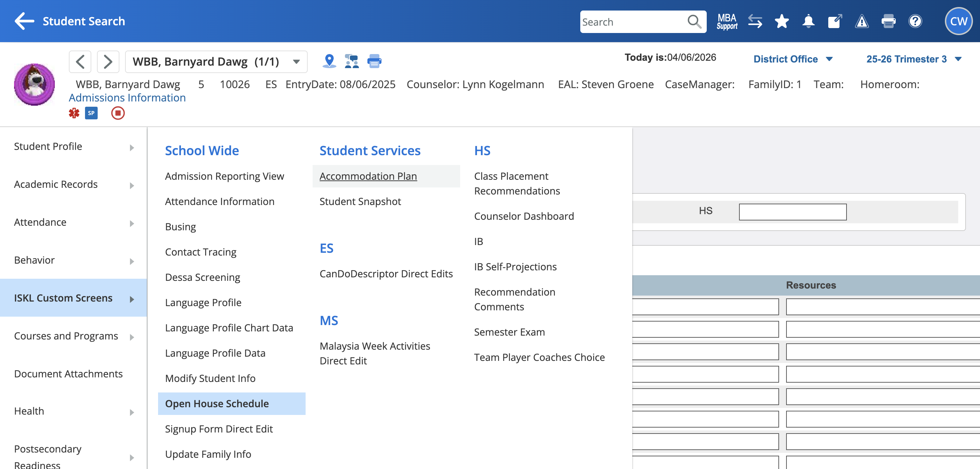Click into the HS text field
The image size is (980, 469).
[x=792, y=212]
